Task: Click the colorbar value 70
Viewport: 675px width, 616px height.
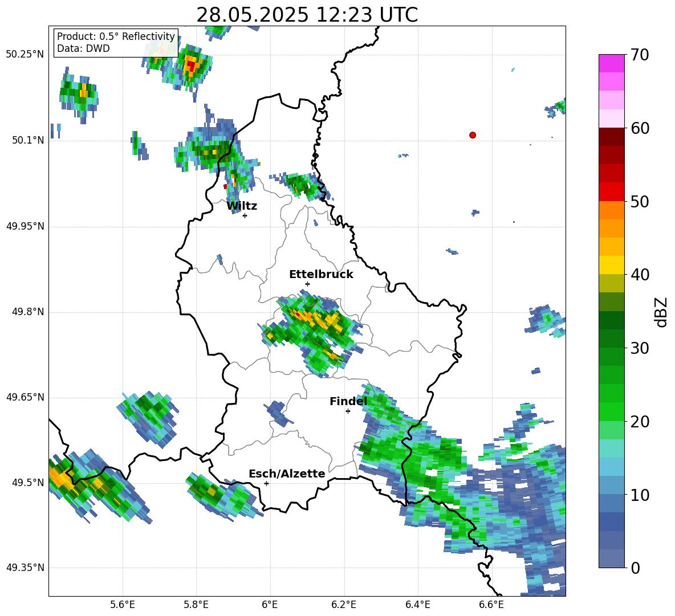Action: [x=639, y=55]
